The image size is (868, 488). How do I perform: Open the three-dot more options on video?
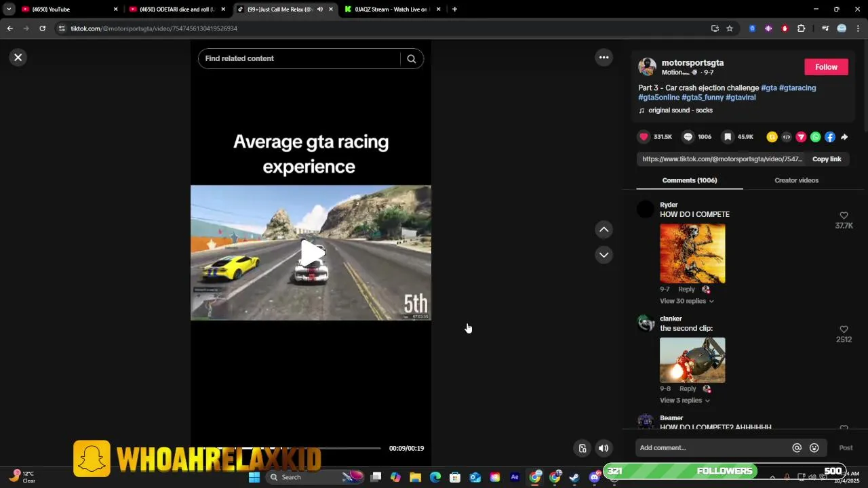[604, 58]
